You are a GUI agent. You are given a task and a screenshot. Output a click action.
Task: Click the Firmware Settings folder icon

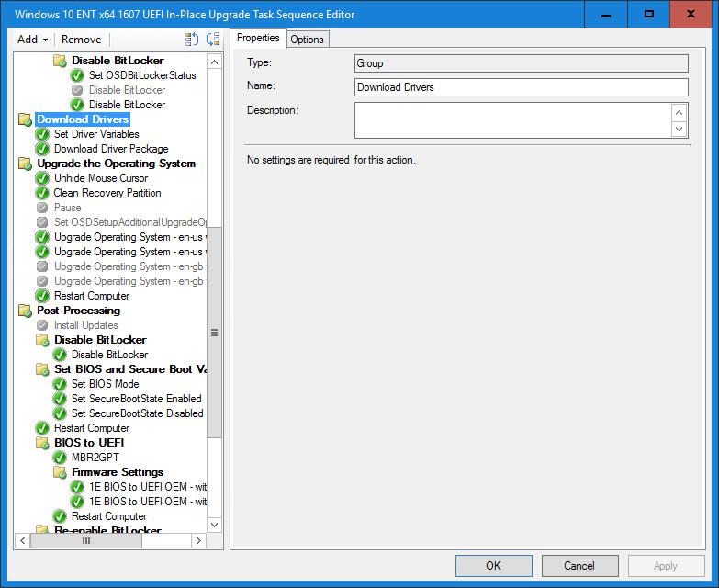(60, 472)
